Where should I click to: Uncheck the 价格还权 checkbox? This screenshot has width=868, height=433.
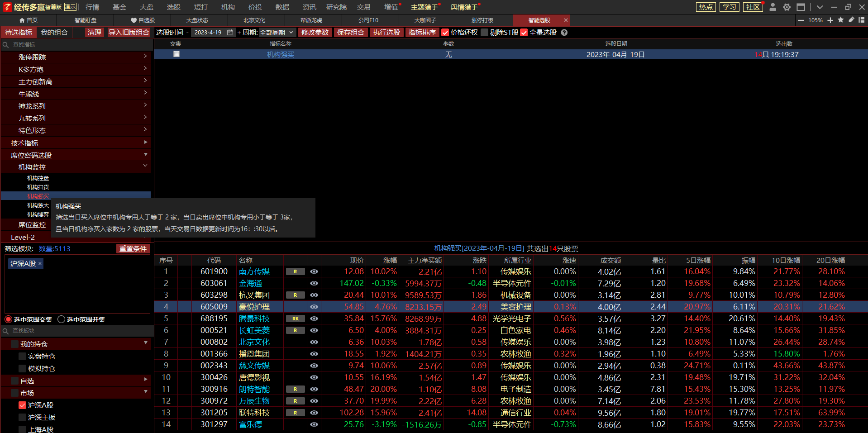pyautogui.click(x=445, y=33)
